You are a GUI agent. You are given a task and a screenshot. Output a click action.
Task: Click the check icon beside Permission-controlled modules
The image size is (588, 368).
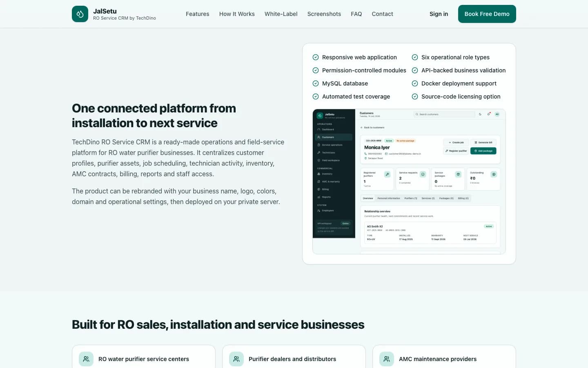tap(316, 70)
